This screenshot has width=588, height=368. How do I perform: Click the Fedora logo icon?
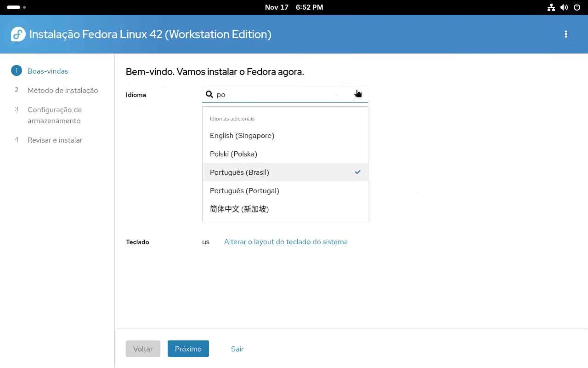18,34
